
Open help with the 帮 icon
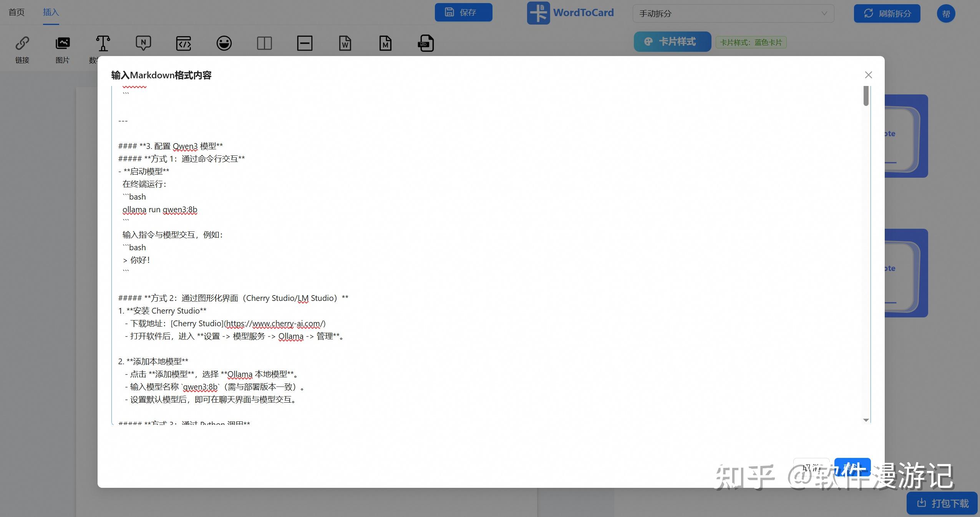click(946, 13)
